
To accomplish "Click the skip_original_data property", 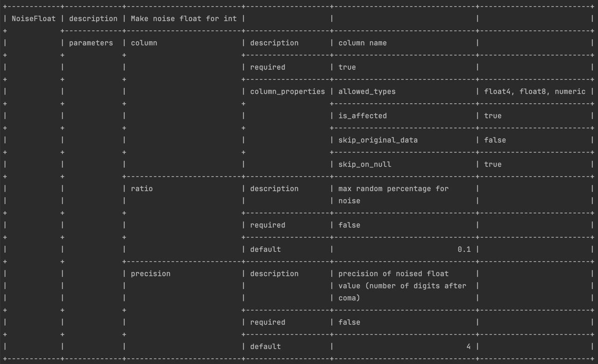I will 378,140.
